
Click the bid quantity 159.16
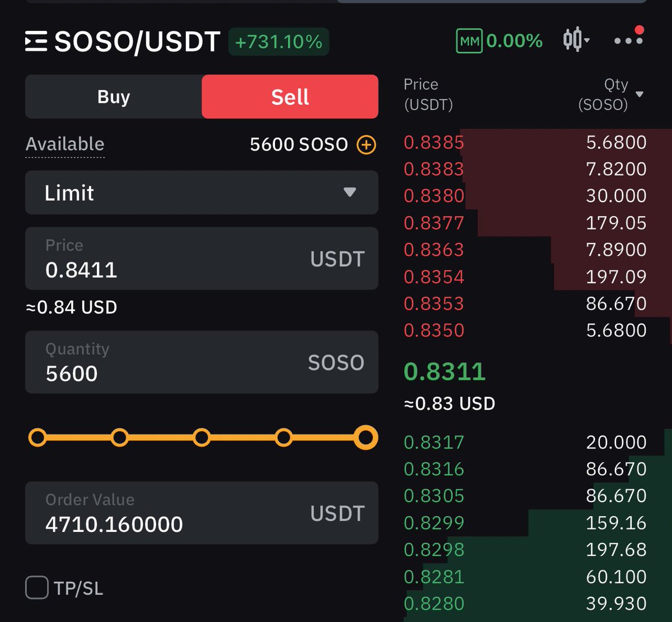(x=617, y=523)
